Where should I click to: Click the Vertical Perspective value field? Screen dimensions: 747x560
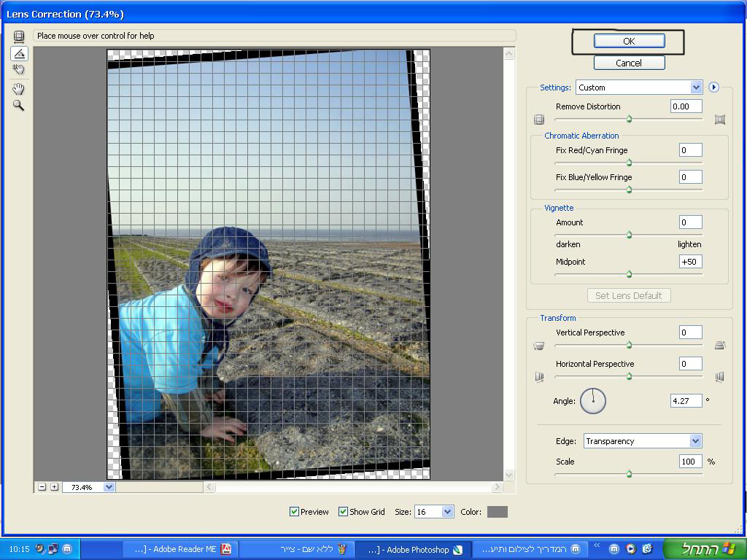coord(690,332)
